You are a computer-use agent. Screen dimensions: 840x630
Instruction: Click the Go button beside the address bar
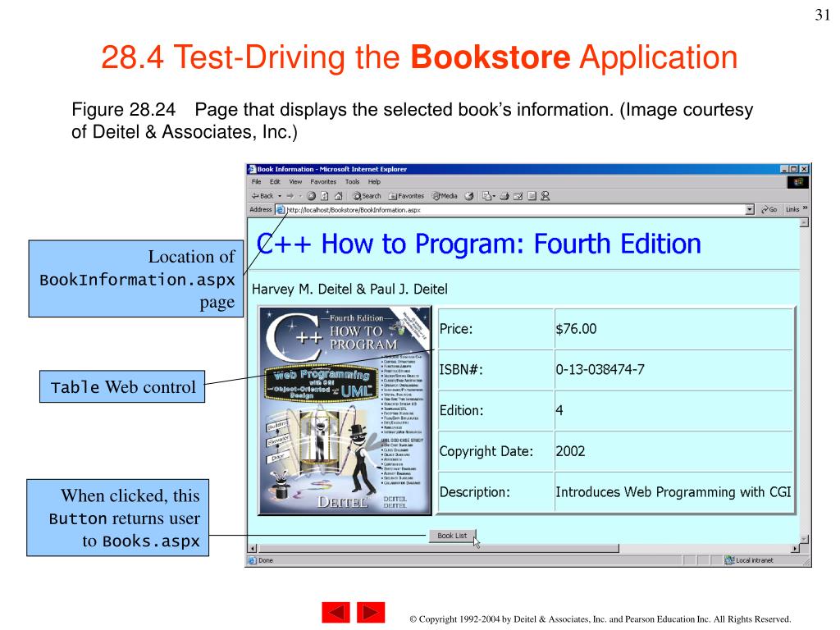(x=769, y=210)
